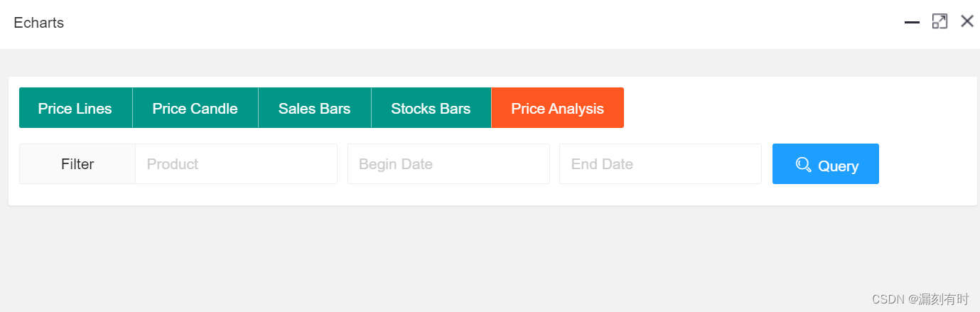980x312 pixels.
Task: Click the Filter label box
Action: click(77, 164)
